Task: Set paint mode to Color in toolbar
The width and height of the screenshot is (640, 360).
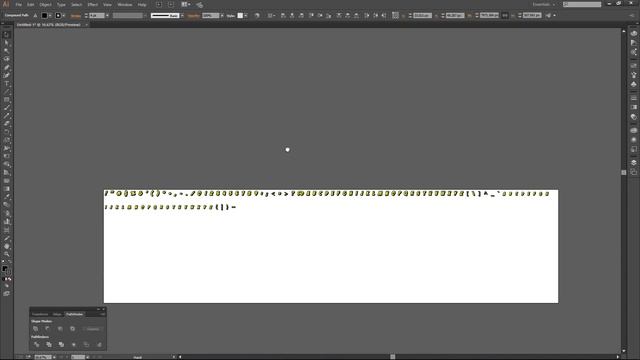Action: point(3,279)
